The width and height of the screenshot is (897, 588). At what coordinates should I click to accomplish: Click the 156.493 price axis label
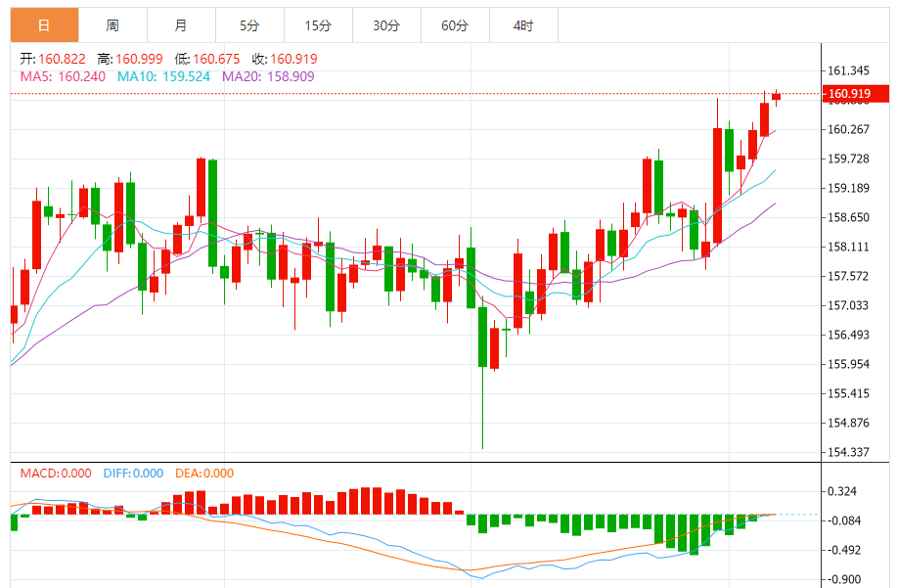coord(848,335)
